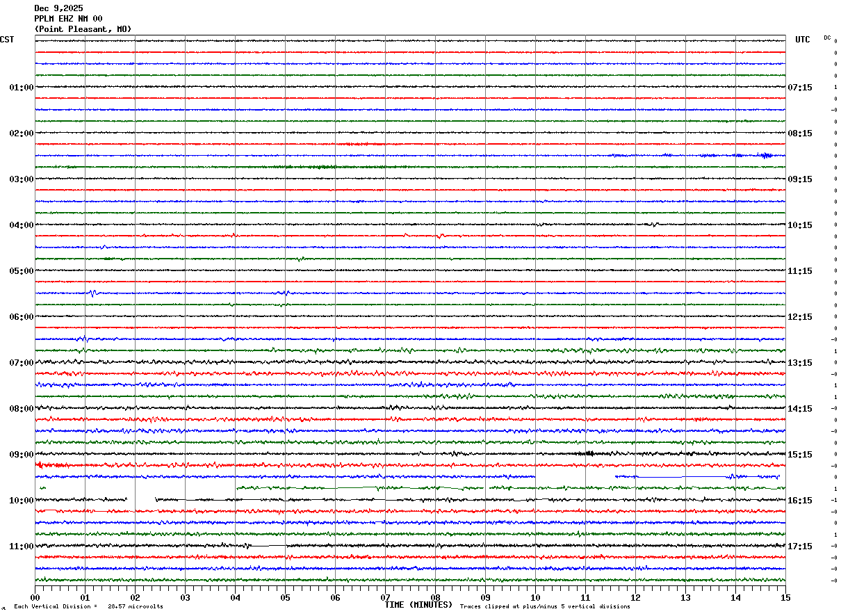The image size is (841, 616).
Task: Click the 10 minute tick on bottom axis
Action: click(x=535, y=597)
